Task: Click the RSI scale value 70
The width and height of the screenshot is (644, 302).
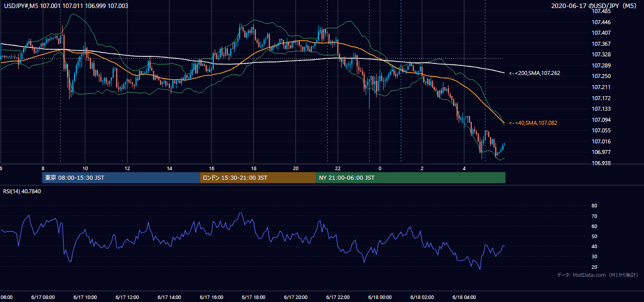Action: (x=594, y=216)
